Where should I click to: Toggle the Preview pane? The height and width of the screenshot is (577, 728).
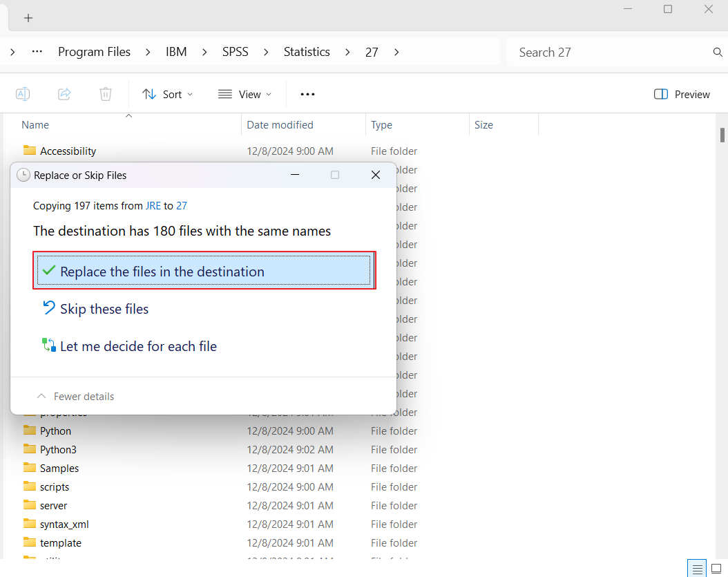[682, 94]
